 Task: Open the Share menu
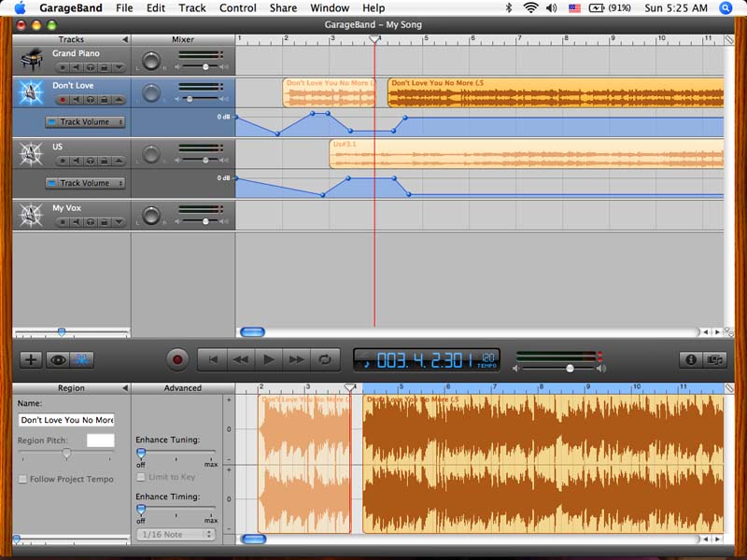[x=283, y=8]
